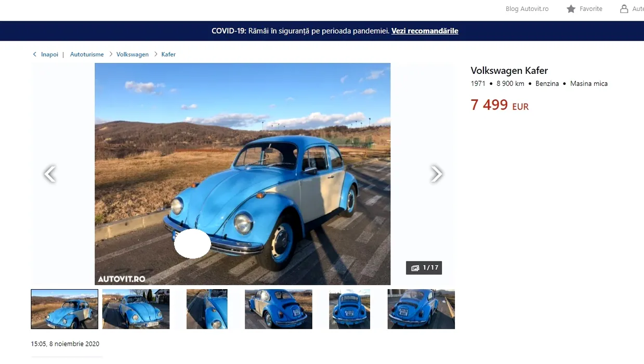Image resolution: width=644 pixels, height=364 pixels.
Task: Select the fourth thumbnail showing rear quarter
Action: point(279,309)
